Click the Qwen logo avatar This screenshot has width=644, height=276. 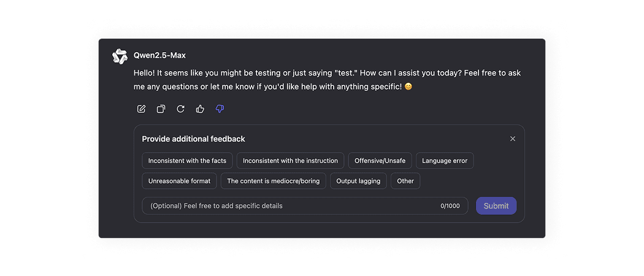pos(120,56)
